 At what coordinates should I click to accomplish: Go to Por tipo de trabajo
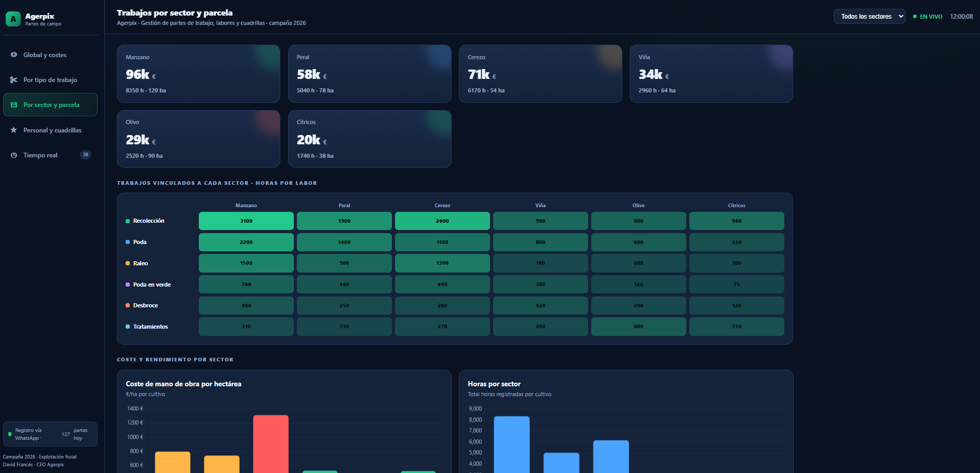pos(50,79)
